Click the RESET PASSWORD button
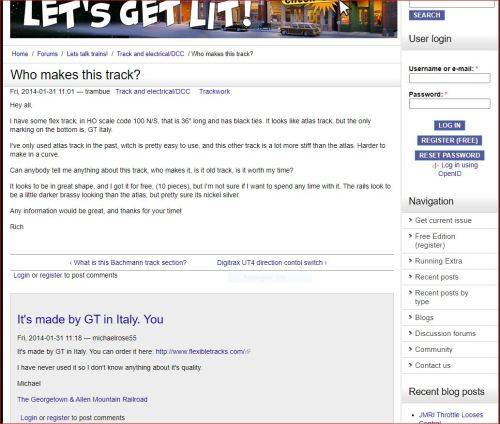Image resolution: width=500 pixels, height=424 pixels. (x=449, y=156)
